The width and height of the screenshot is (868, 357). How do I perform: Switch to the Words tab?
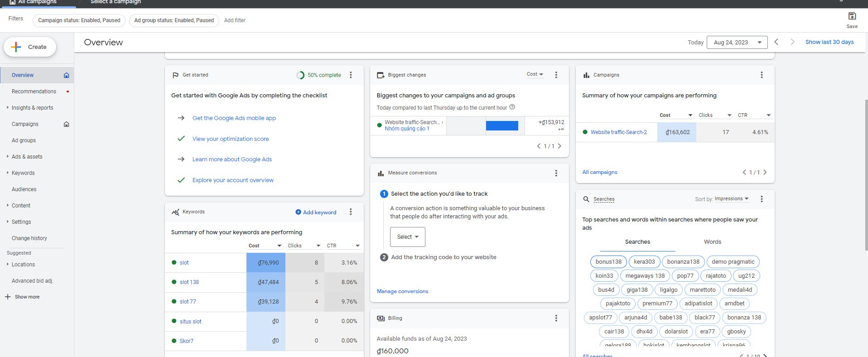pos(713,242)
